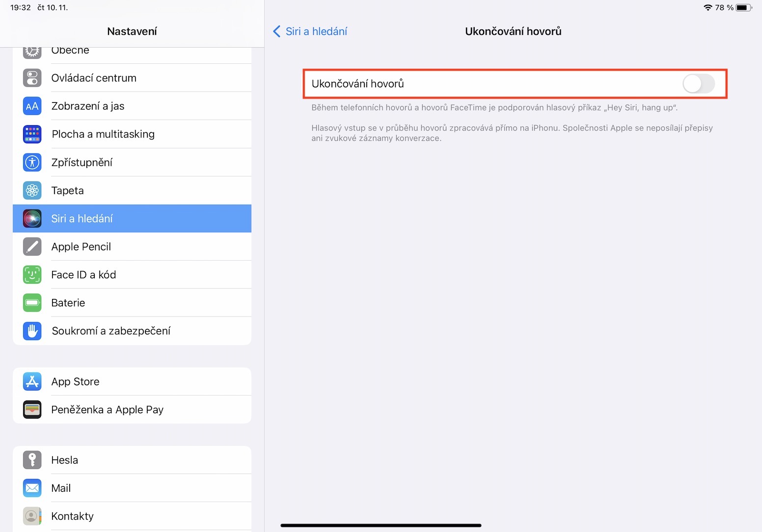Tap the Face ID icon
This screenshot has width=762, height=532.
[32, 275]
